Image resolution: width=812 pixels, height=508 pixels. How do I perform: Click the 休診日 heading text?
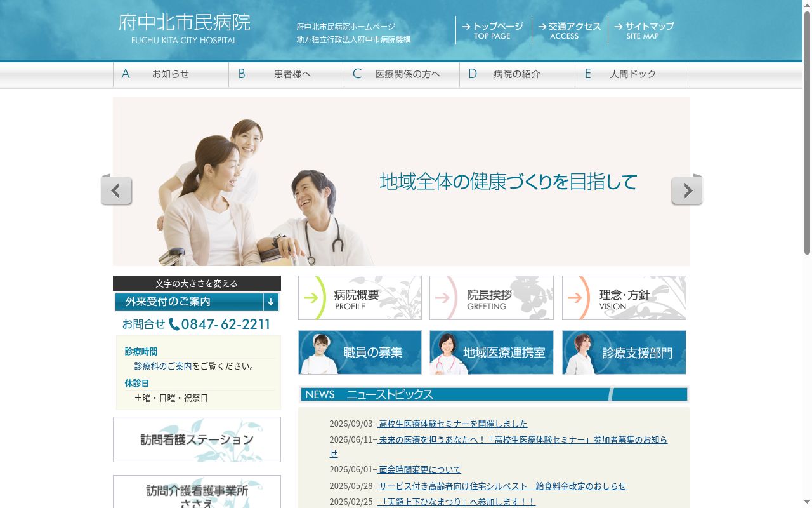[x=137, y=384]
